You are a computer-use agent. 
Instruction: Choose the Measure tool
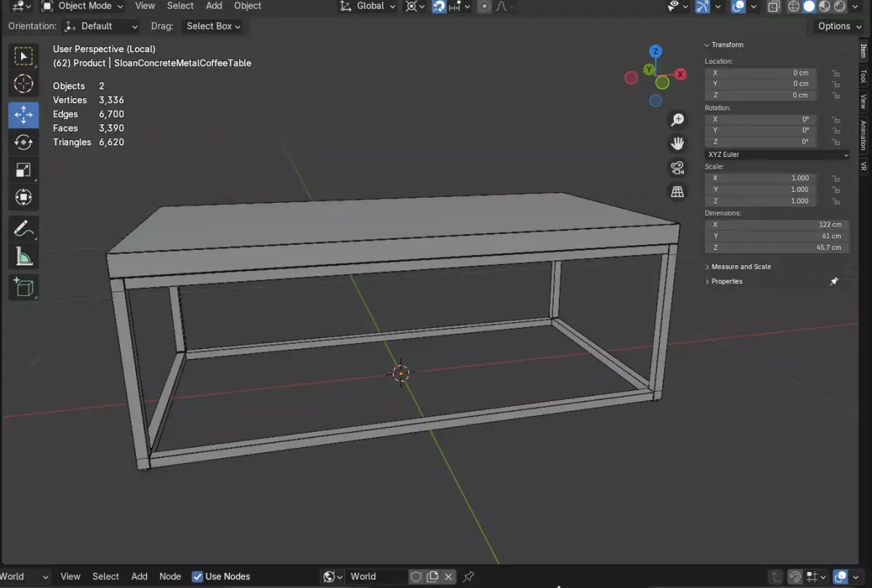point(23,256)
